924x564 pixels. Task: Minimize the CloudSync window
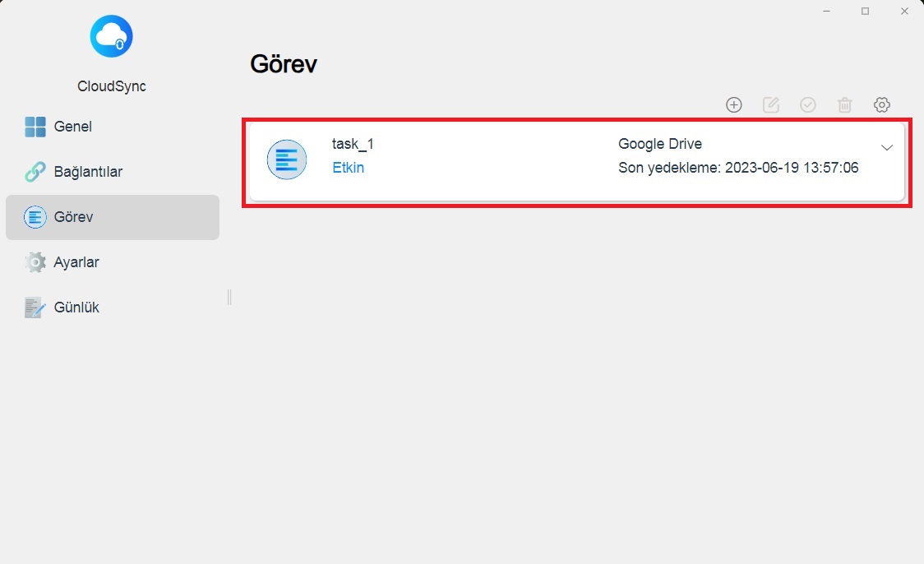pos(826,12)
